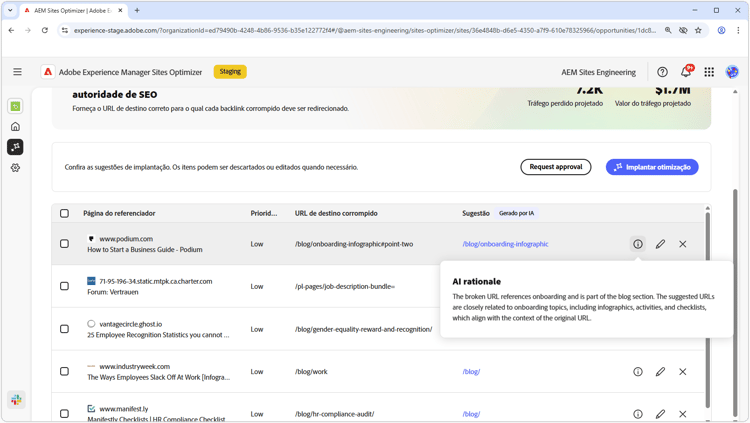Open /blog/ suggestion link in manifest.ly row
Image resolution: width=750 pixels, height=423 pixels.
point(471,414)
